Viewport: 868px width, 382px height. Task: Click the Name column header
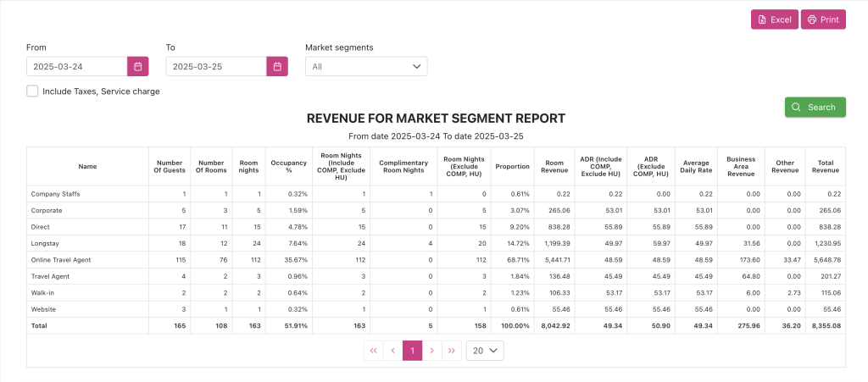pyautogui.click(x=87, y=166)
